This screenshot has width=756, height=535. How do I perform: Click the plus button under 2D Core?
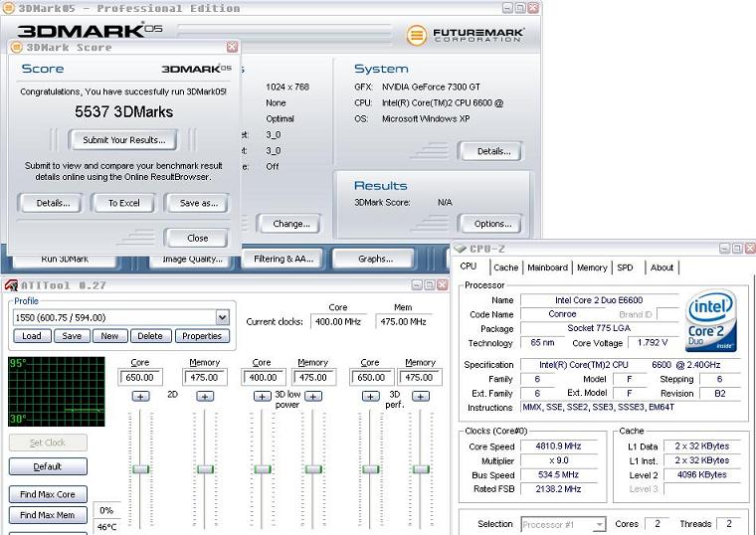tap(141, 396)
